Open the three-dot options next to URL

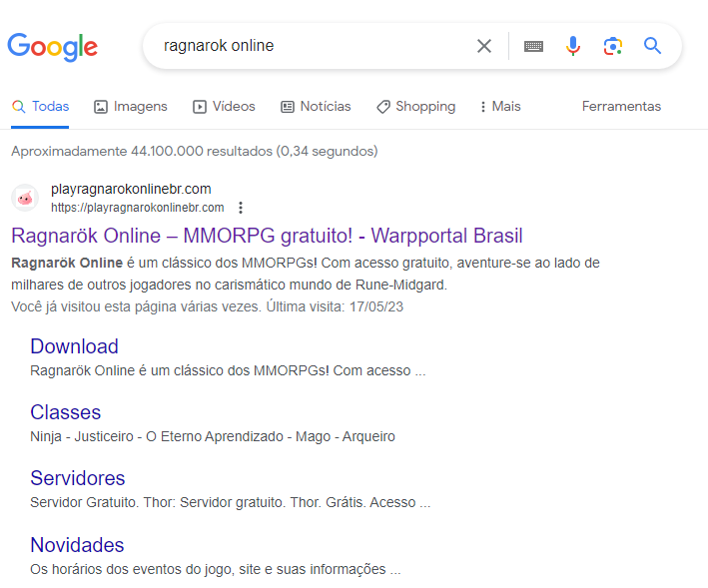pos(241,208)
